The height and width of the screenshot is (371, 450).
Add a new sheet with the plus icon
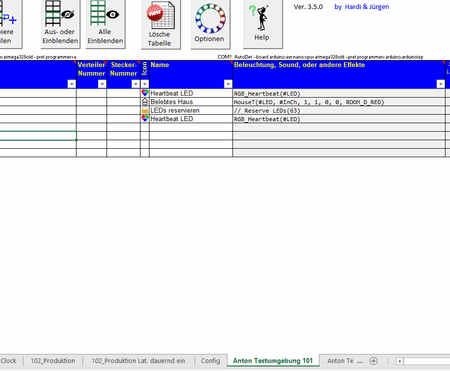(373, 361)
